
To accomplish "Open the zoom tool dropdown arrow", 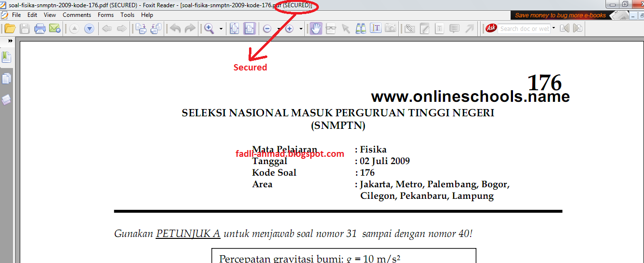I will point(221,29).
